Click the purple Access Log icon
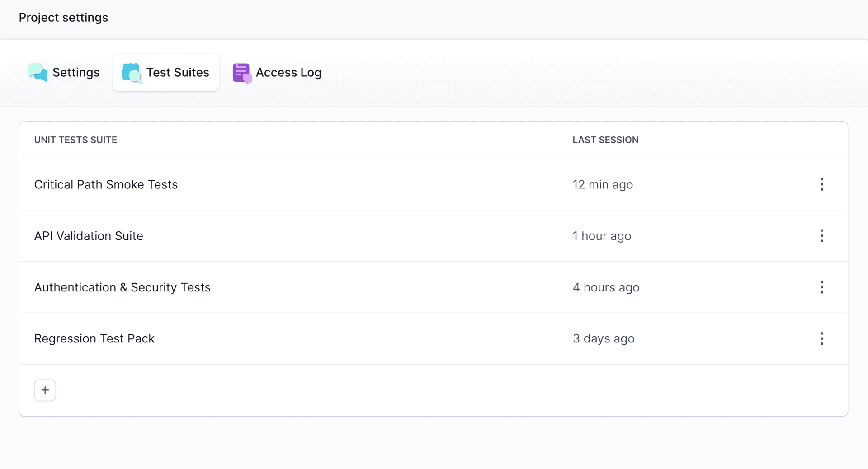This screenshot has height=469, width=868. click(x=241, y=72)
